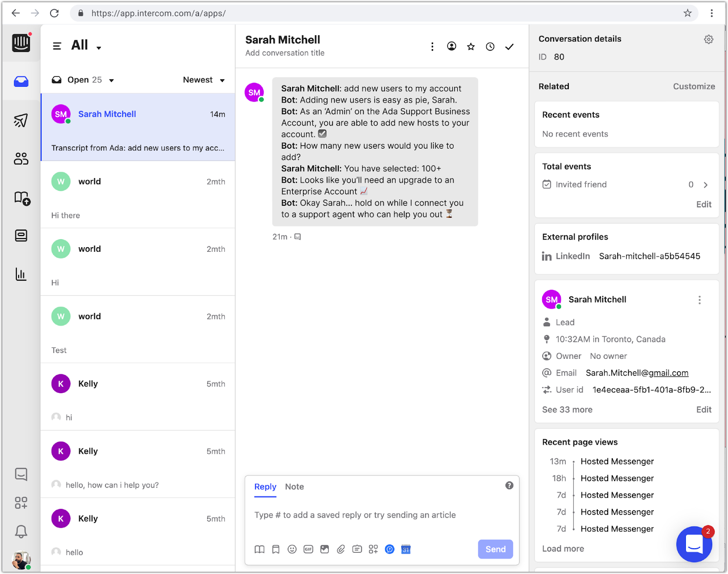Open conversation details settings gear
Screen dimensions: 728x574
709,39
